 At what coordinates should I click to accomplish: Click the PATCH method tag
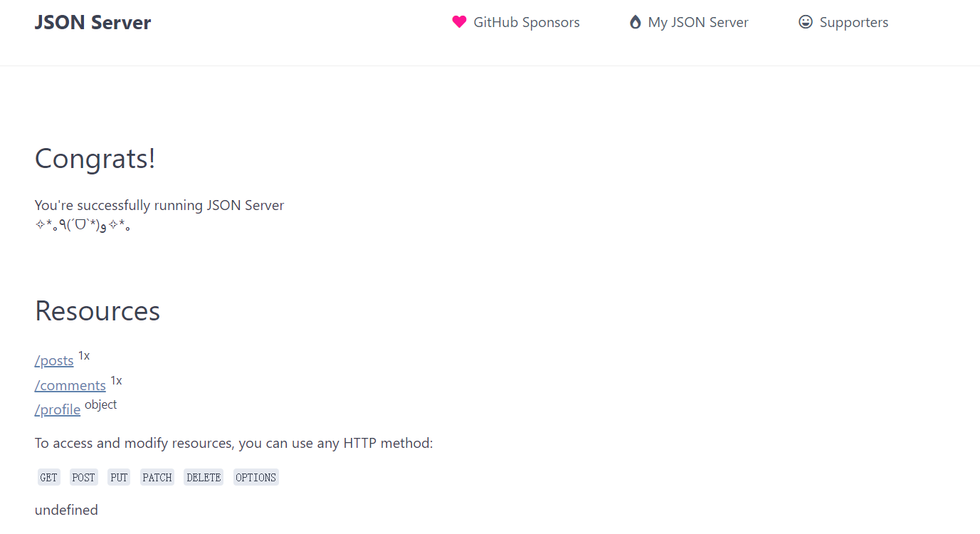[157, 478]
